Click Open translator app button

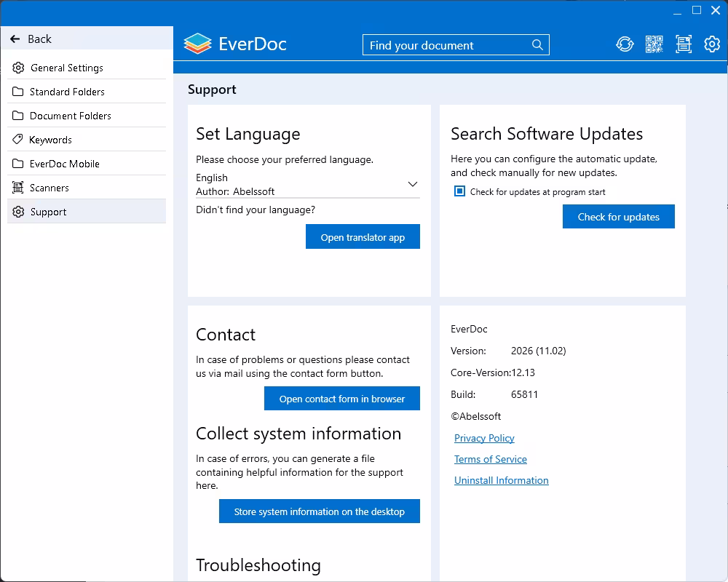point(363,236)
